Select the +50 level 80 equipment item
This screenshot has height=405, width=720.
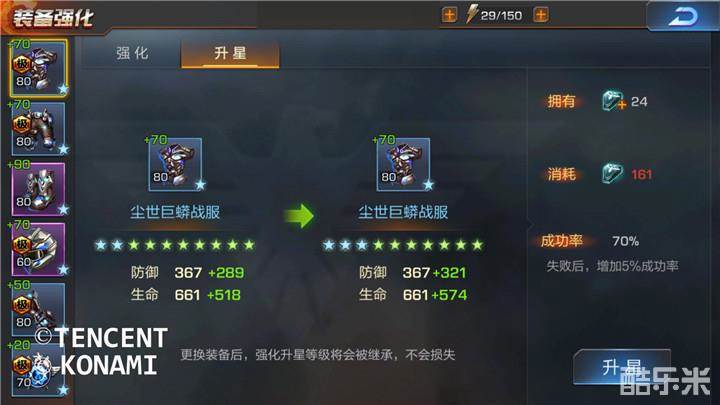click(39, 309)
